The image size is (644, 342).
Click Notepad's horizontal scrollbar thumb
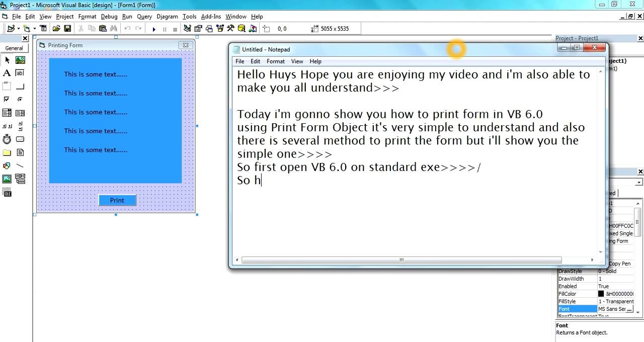(401, 260)
